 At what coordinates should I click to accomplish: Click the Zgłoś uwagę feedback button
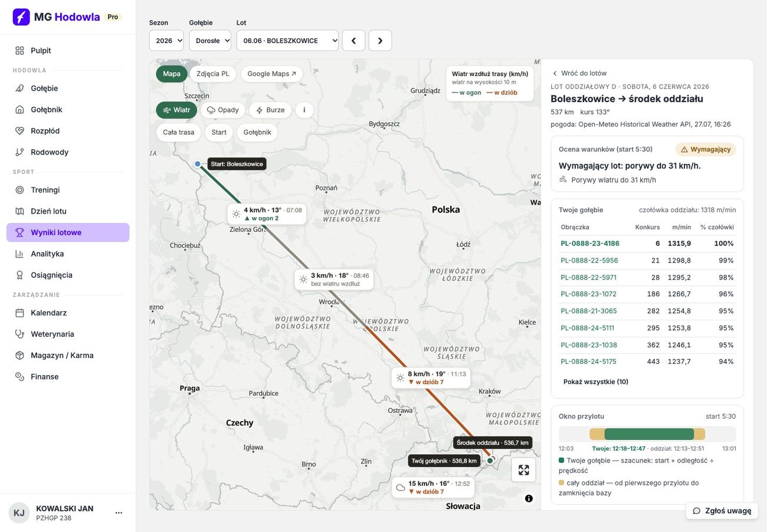pyautogui.click(x=722, y=511)
